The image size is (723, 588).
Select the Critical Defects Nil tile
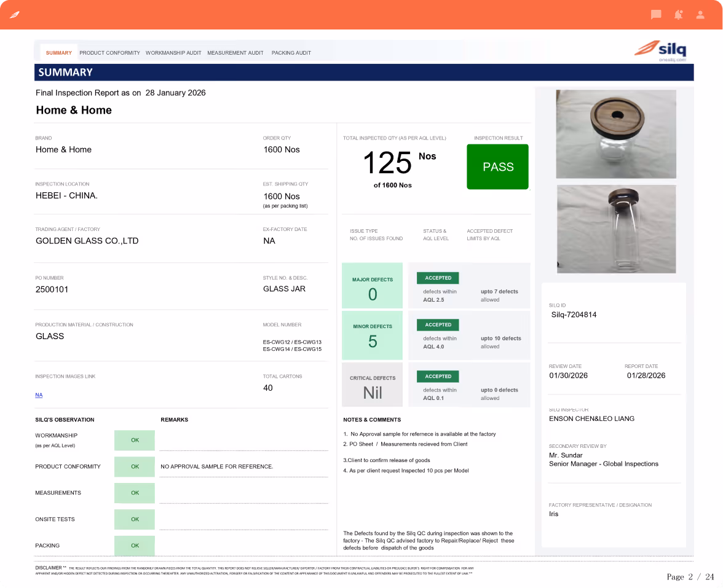pos(372,385)
